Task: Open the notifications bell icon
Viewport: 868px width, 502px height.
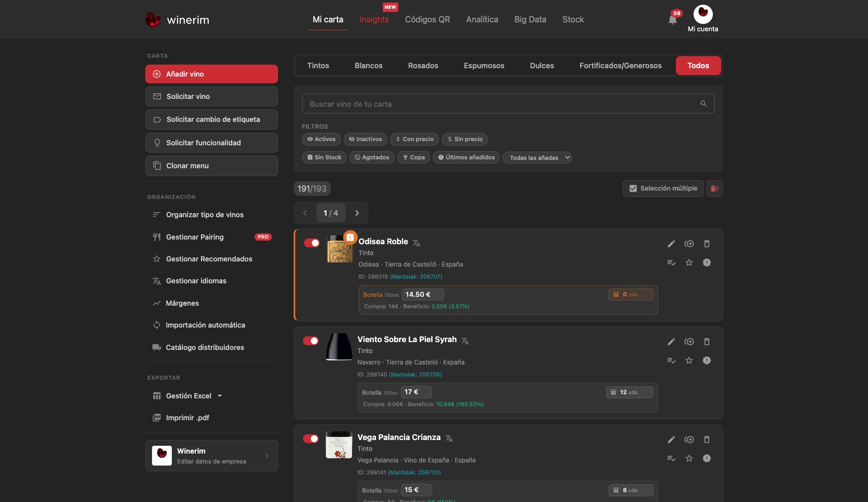Action: tap(672, 20)
